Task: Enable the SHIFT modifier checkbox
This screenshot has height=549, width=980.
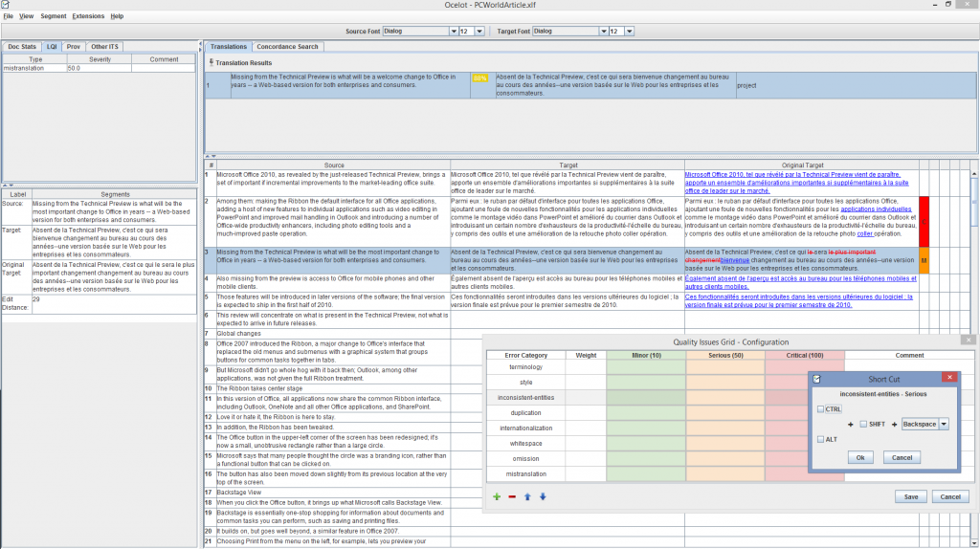Action: point(863,424)
